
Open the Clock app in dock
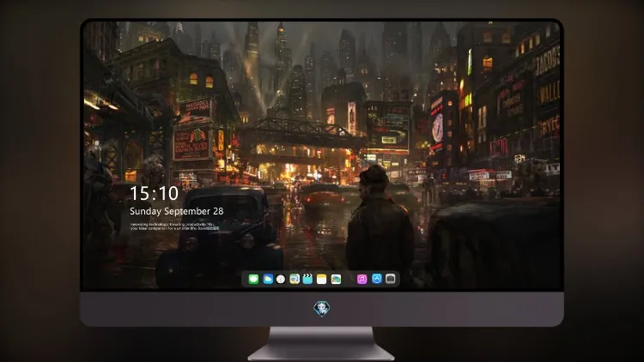281,279
